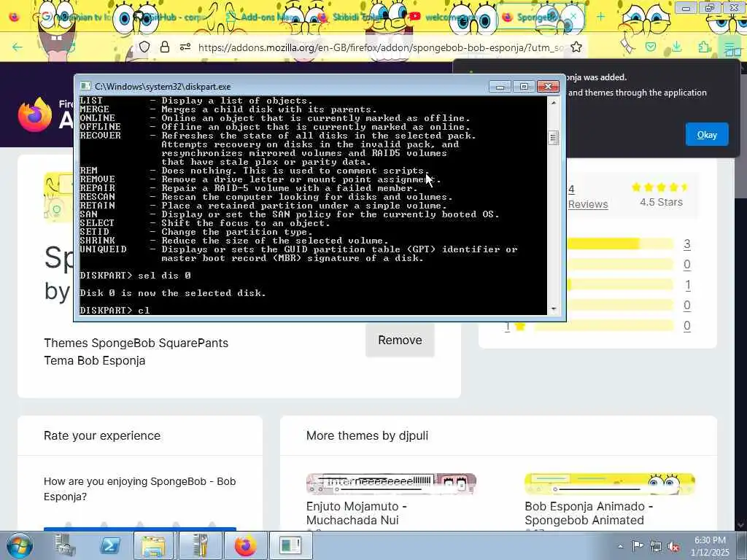Show hidden tray icons arrow
This screenshot has width=747, height=560.
pyautogui.click(x=620, y=546)
